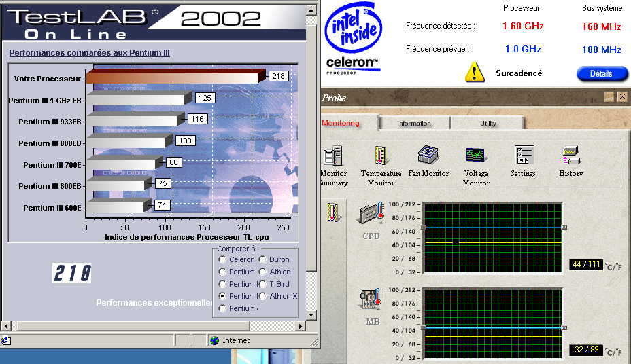Screen dimensions: 631x364
Task: Select the Pentium I radio next to T-Bird
Action: coord(222,284)
